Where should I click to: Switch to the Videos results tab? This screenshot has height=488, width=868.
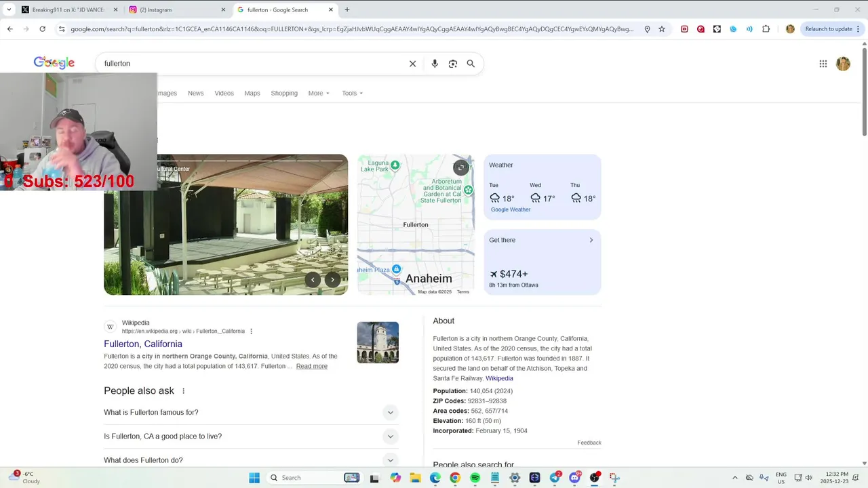pos(224,93)
